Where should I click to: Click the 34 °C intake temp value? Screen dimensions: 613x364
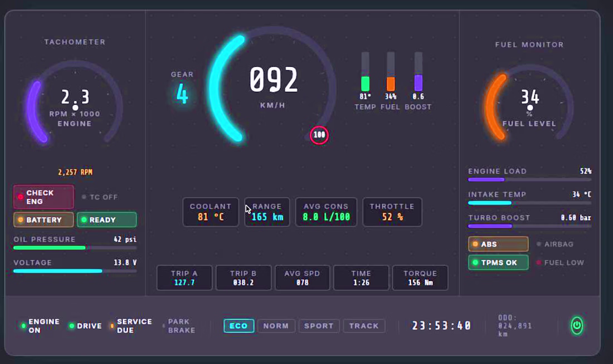(x=582, y=194)
